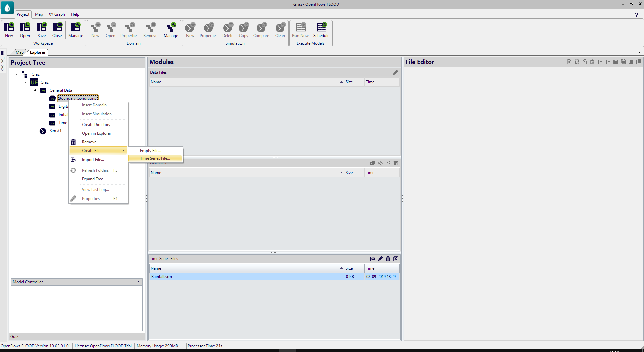
Task: Click the save all icon in File Editor
Action: pos(623,62)
